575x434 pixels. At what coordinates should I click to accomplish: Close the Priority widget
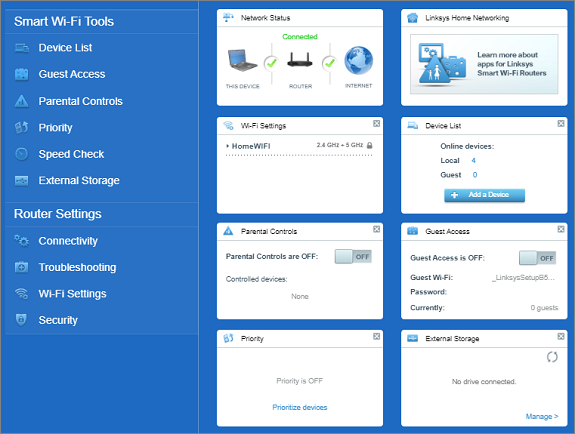click(x=376, y=336)
